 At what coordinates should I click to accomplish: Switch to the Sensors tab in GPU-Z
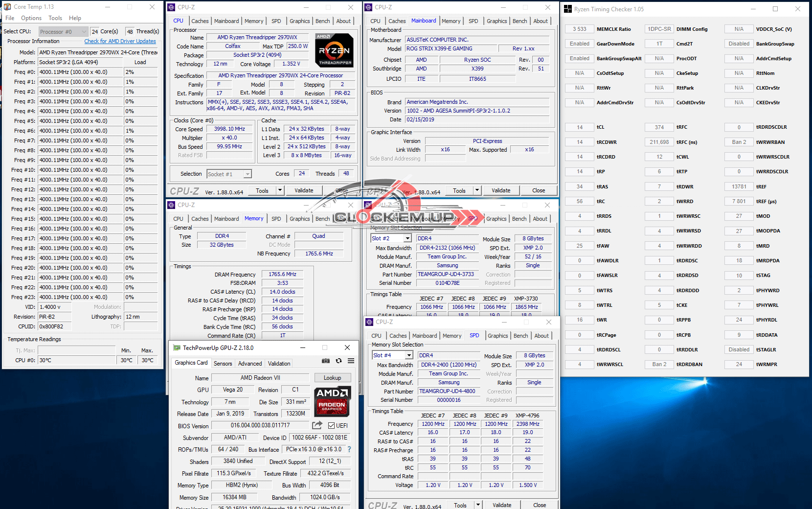point(223,364)
